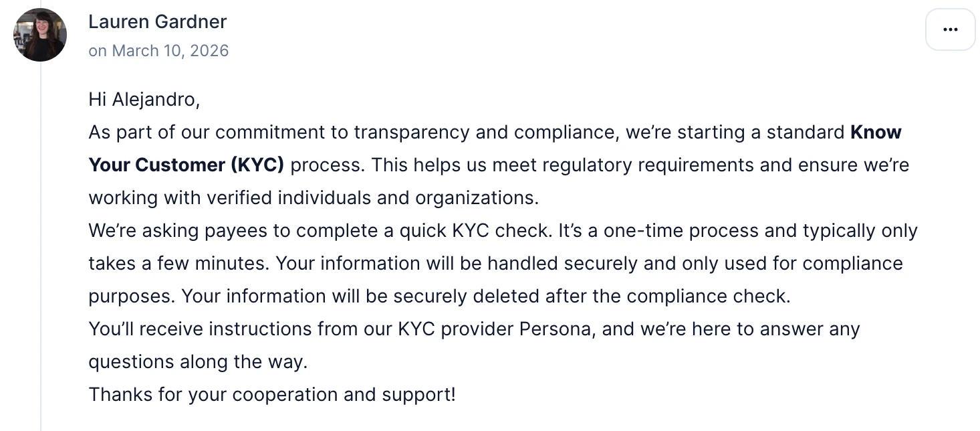Click Lauren Gardner's profile avatar photo
Screen dimensions: 980x431
[x=40, y=35]
